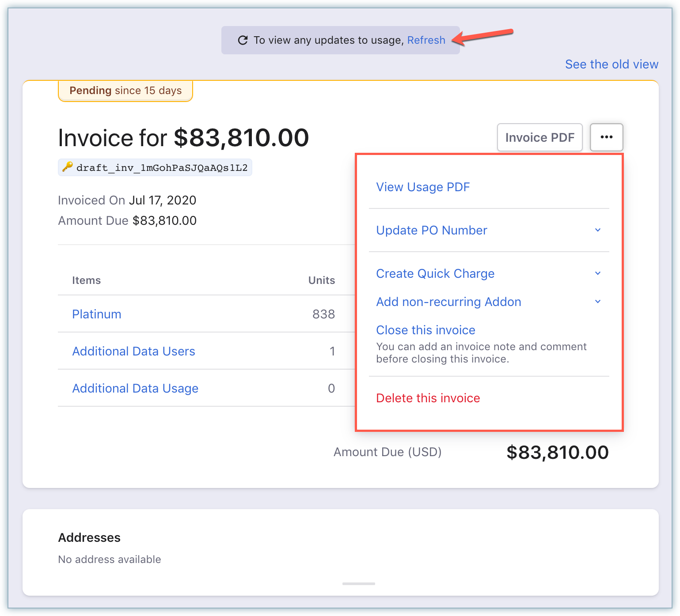Pick Add non-recurring Addon menu item
This screenshot has width=680, height=616.
tap(448, 302)
